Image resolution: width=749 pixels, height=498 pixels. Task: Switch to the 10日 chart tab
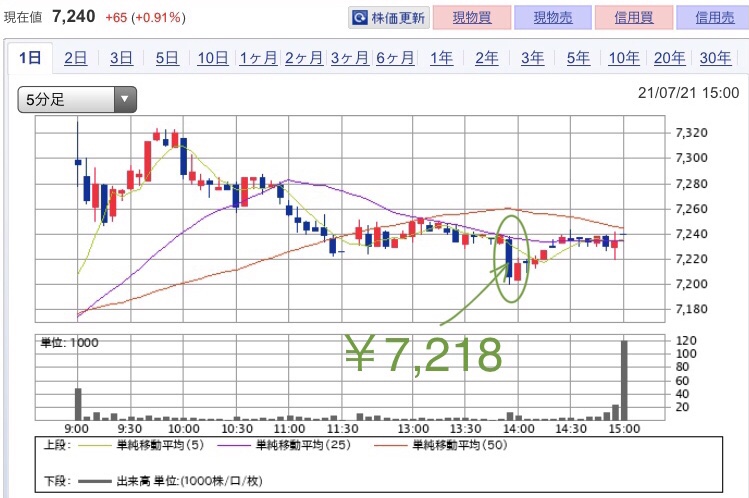pyautogui.click(x=213, y=58)
